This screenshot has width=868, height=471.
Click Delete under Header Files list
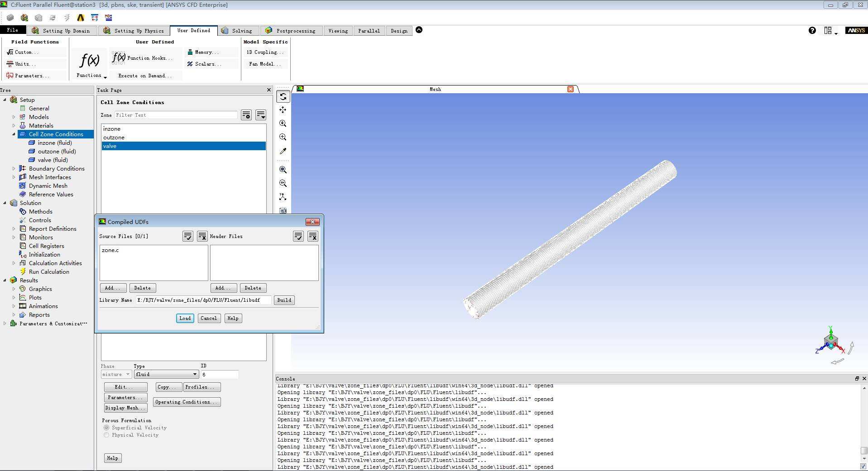tap(253, 288)
